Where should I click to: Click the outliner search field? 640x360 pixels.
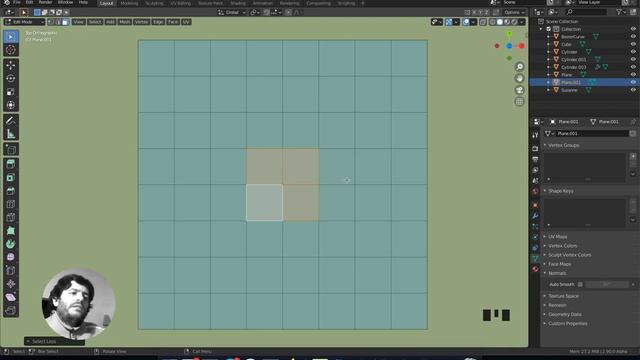pyautogui.click(x=586, y=12)
